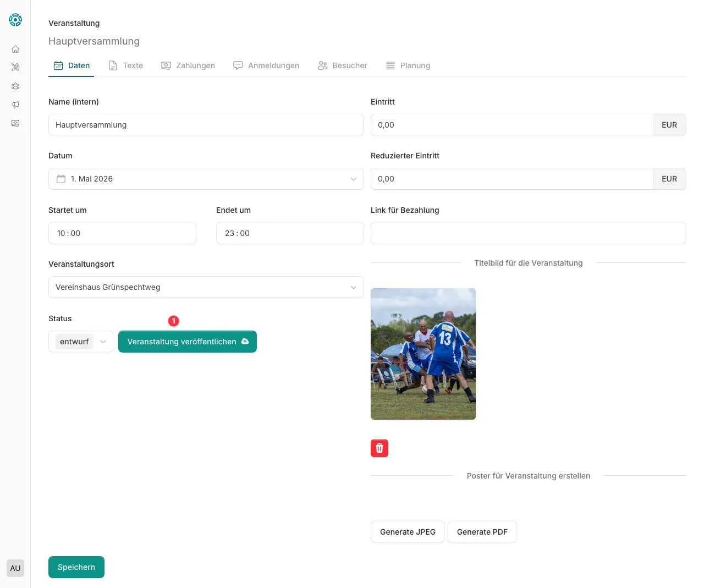Switch to the Planung tab
The image size is (704, 588).
[408, 65]
